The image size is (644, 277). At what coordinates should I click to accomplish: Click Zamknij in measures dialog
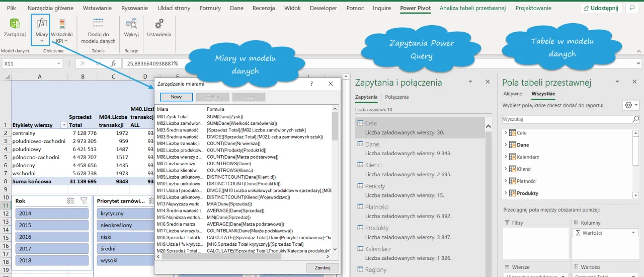[323, 268]
